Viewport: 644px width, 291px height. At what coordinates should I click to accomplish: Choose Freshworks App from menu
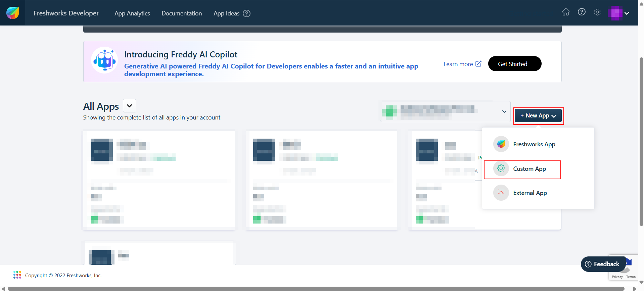pos(538,144)
